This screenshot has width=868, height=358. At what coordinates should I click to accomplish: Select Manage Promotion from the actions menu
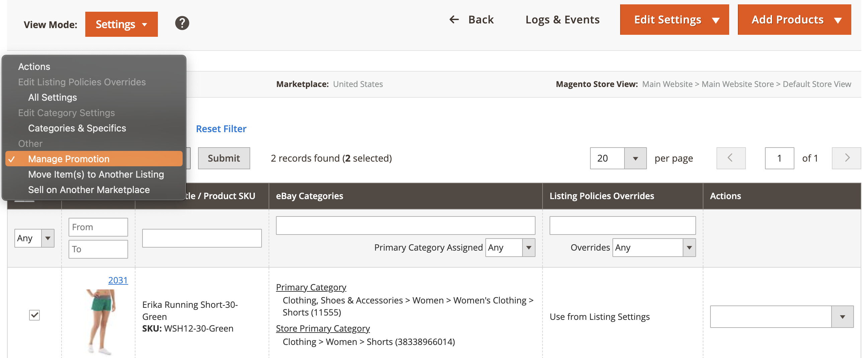[69, 159]
